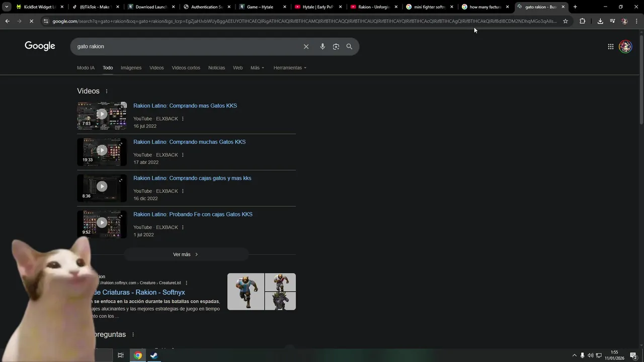Open the Chrome extensions puzzle icon
Image resolution: width=644 pixels, height=362 pixels.
tap(582, 21)
